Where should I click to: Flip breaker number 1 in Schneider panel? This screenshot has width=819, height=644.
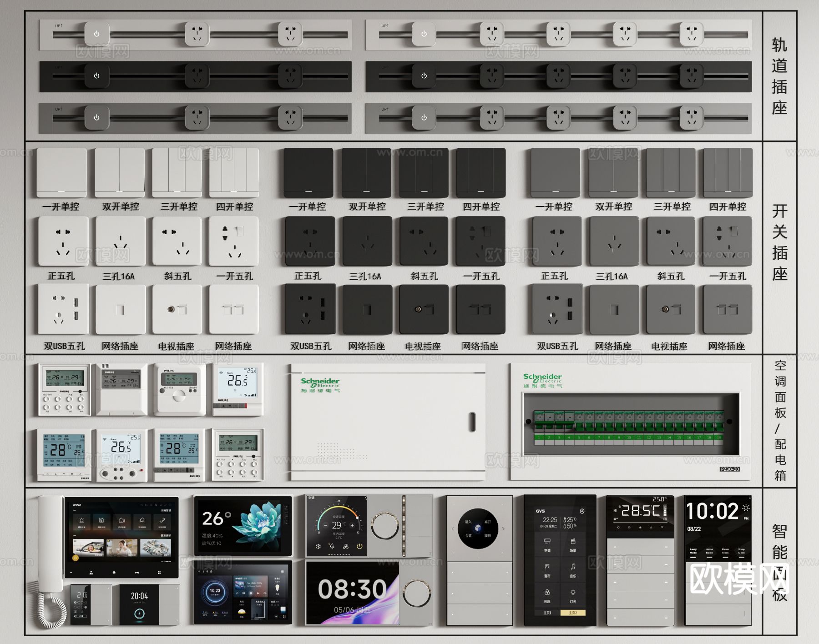(539, 427)
